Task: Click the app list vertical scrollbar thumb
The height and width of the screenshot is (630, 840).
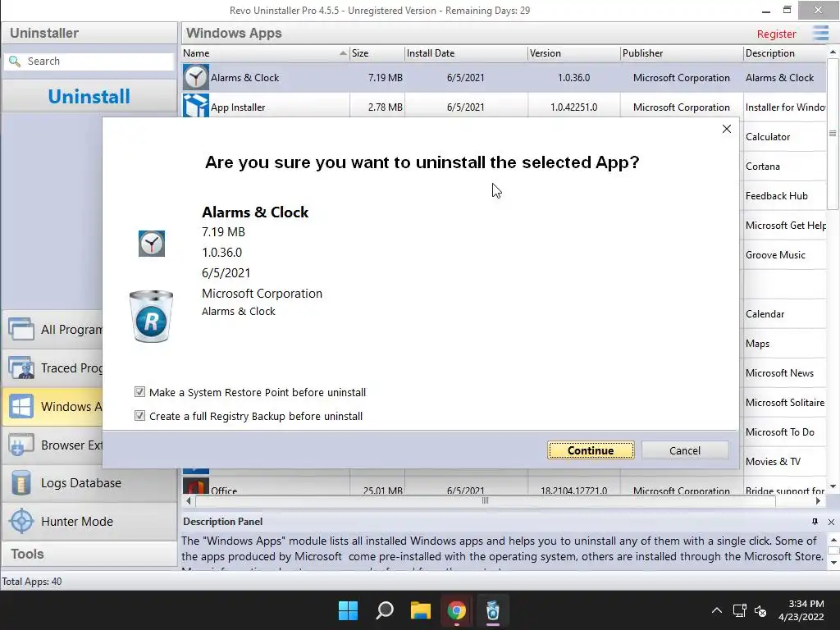Action: click(832, 133)
